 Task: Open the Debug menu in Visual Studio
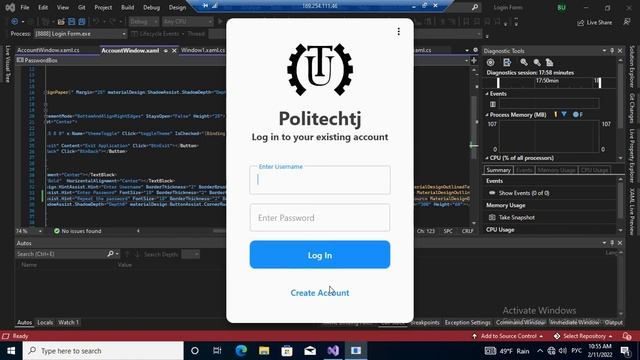pos(151,7)
